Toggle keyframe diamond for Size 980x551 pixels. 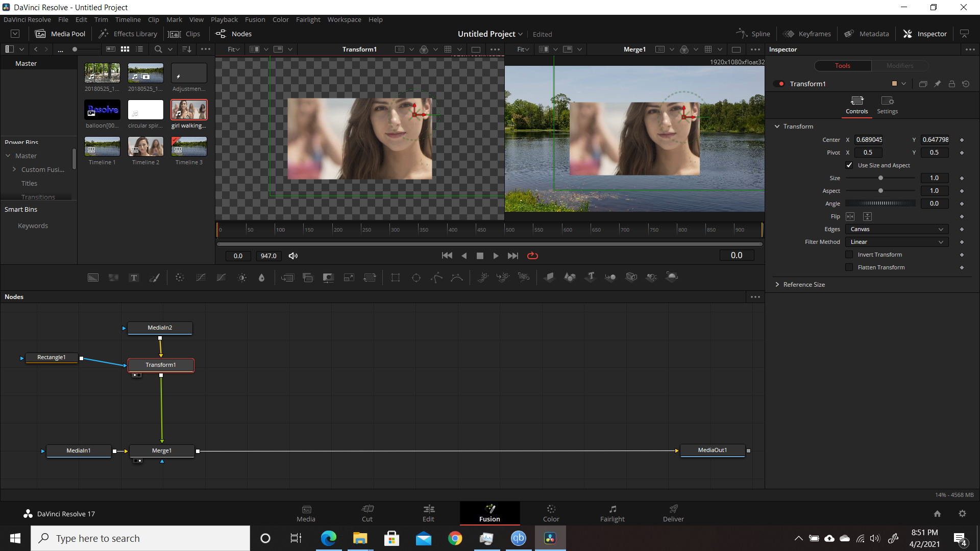tap(962, 178)
